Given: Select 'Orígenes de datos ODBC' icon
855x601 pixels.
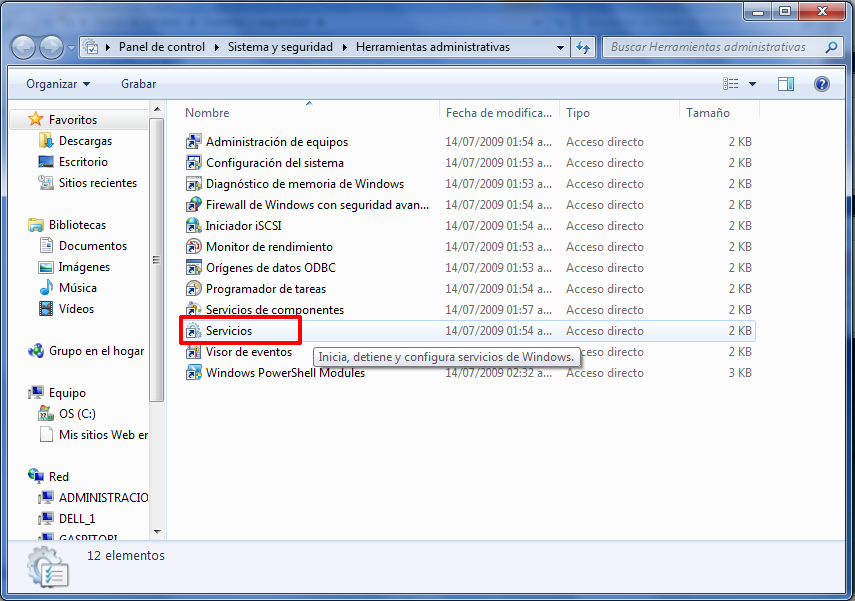Looking at the screenshot, I should tap(194, 268).
